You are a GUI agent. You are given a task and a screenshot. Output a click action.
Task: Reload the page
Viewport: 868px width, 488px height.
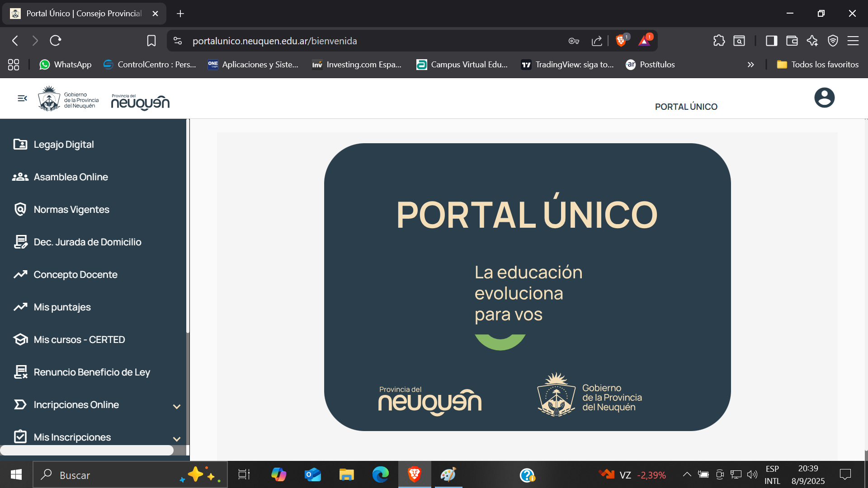click(x=56, y=41)
